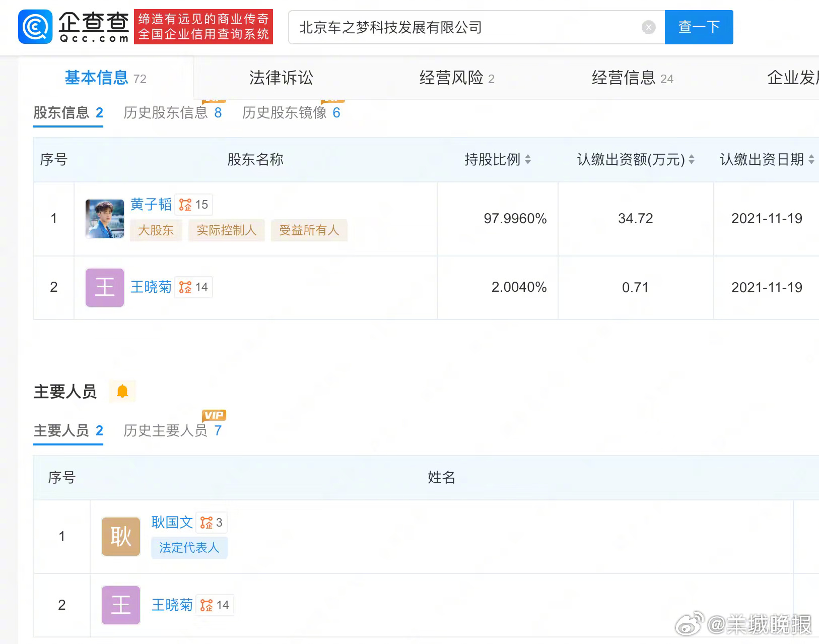
Task: Click the company name search input field
Action: pos(453,28)
